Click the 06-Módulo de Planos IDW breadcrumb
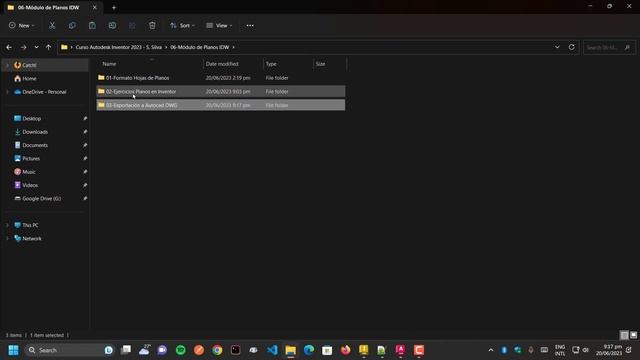This screenshot has height=360, width=640. point(200,47)
